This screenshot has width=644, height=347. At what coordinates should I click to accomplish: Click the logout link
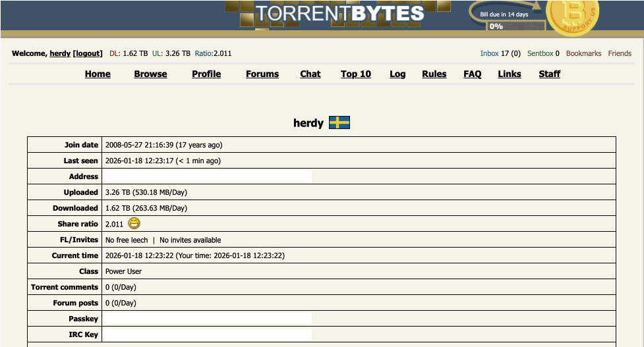pyautogui.click(x=88, y=53)
